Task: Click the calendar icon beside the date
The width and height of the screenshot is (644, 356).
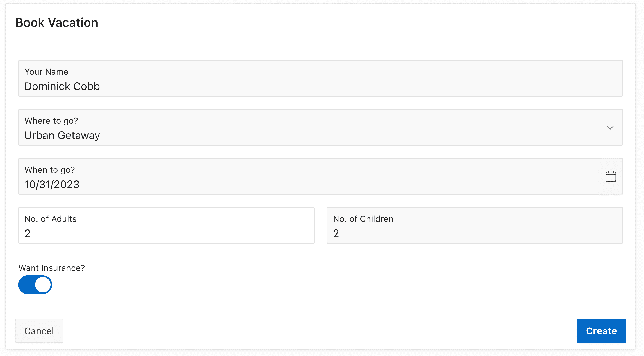Action: pos(611,176)
